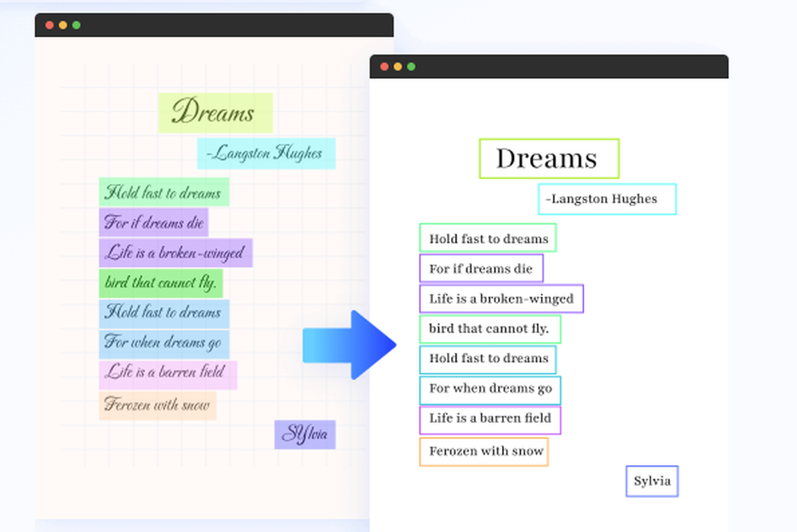The width and height of the screenshot is (797, 532).
Task: Click printed 'bird that cannot fly.' box
Action: (x=490, y=329)
